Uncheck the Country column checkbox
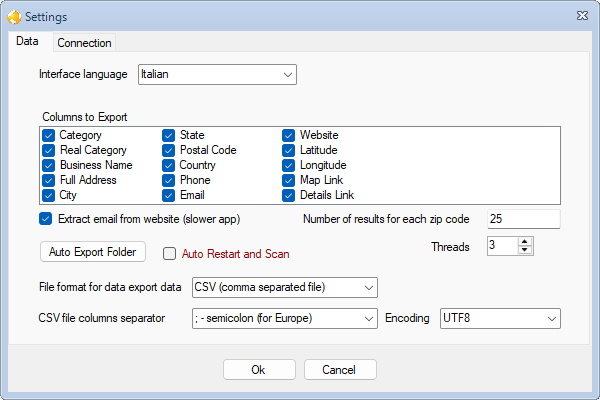Screen dimensions: 600x400 168,165
